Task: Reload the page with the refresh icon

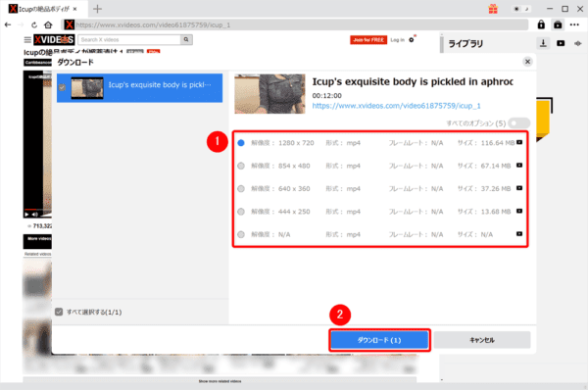Action: (x=34, y=24)
